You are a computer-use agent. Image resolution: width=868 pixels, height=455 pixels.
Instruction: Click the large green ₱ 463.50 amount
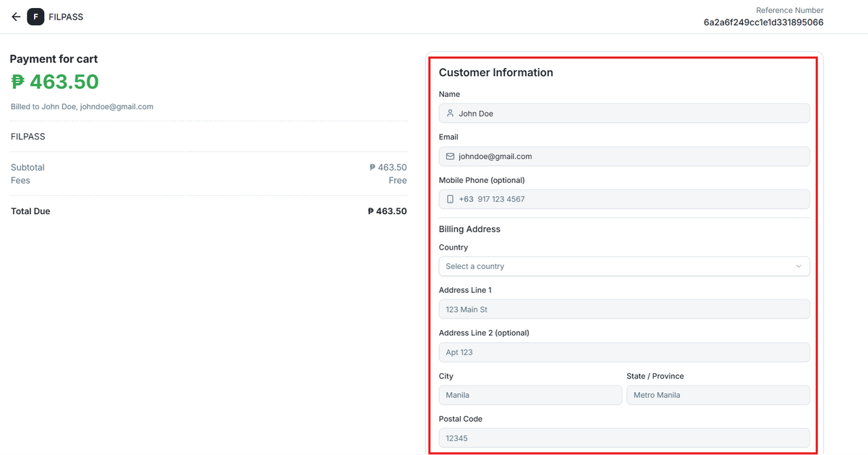pyautogui.click(x=55, y=82)
